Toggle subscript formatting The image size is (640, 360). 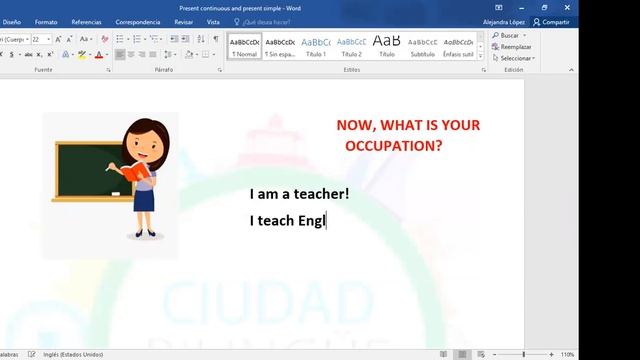pyautogui.click(x=39, y=54)
